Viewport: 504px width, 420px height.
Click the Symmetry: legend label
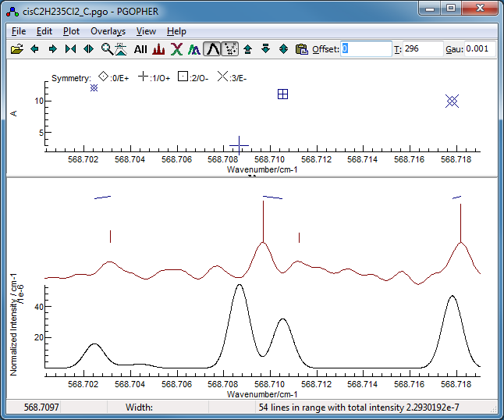pyautogui.click(x=71, y=78)
